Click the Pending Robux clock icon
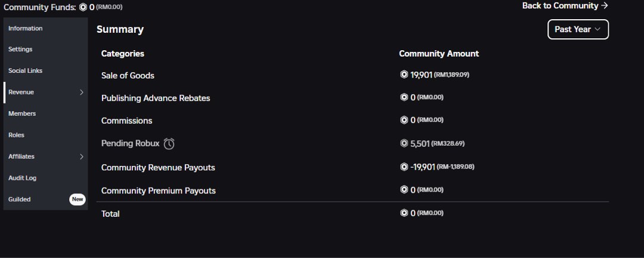Viewport: 644px width, 258px height. [x=169, y=143]
